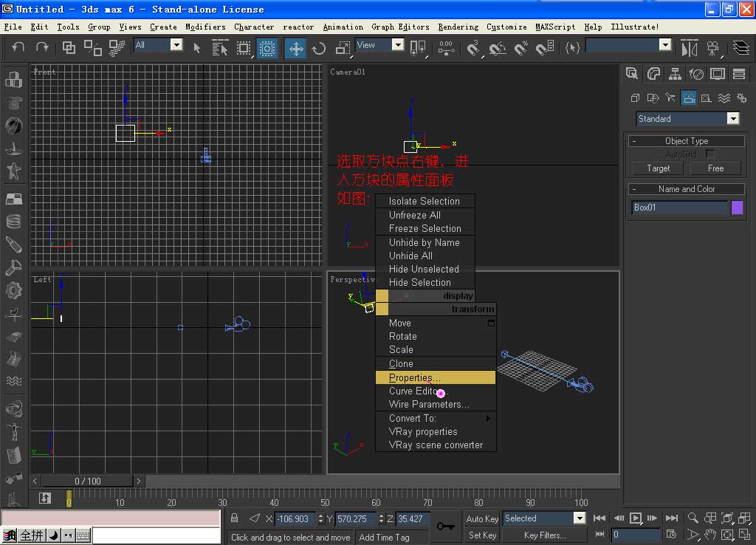The height and width of the screenshot is (545, 756).
Task: Click the Pan viewport hand tool
Action: [x=709, y=535]
